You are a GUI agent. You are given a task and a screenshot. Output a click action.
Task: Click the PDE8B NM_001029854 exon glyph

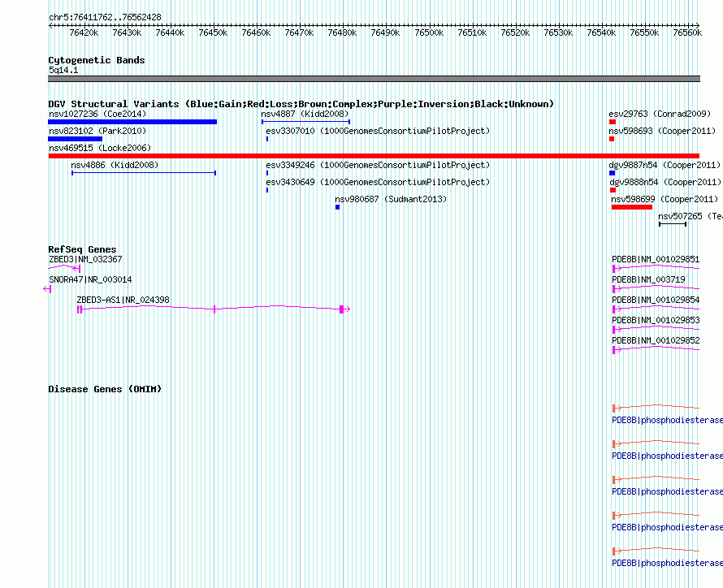(x=614, y=309)
